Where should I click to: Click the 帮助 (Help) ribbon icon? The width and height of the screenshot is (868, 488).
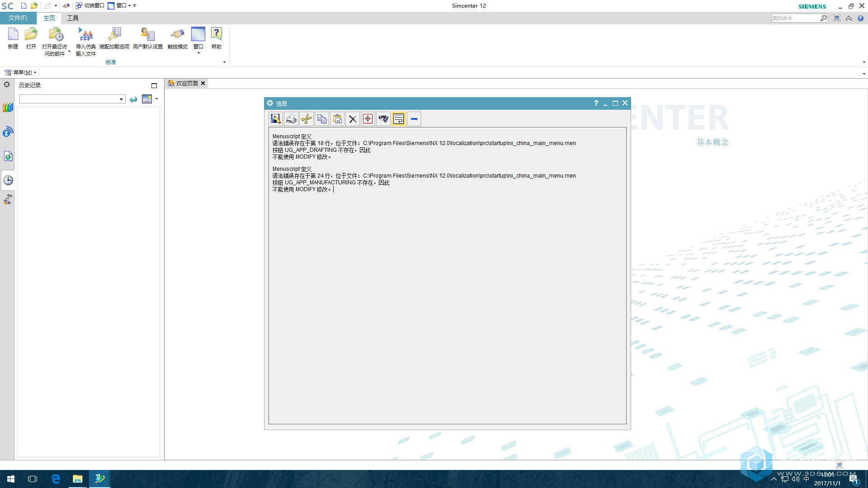coord(217,38)
